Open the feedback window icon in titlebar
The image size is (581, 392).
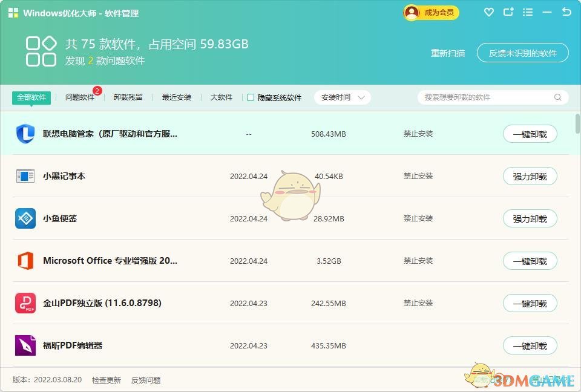point(509,12)
